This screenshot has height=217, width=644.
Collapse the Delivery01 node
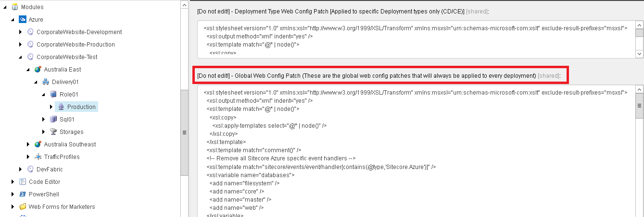point(36,82)
